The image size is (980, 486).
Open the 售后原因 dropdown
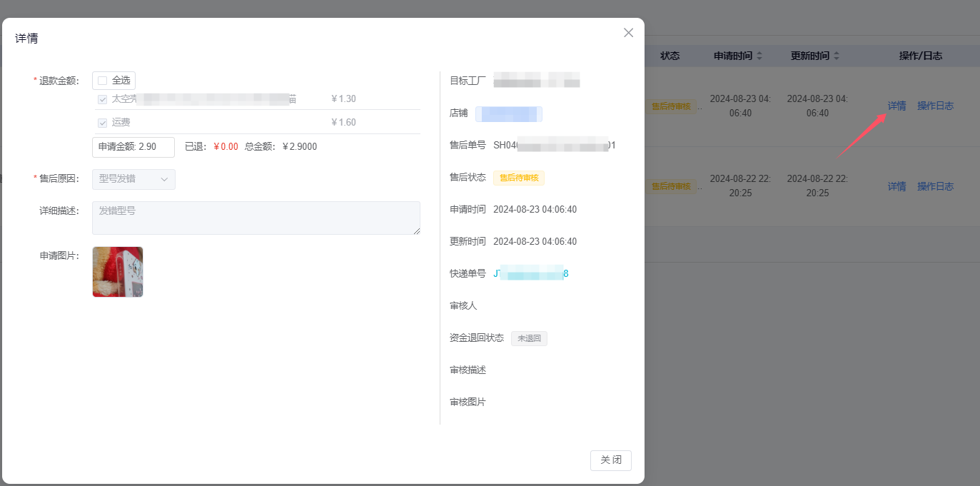(133, 179)
